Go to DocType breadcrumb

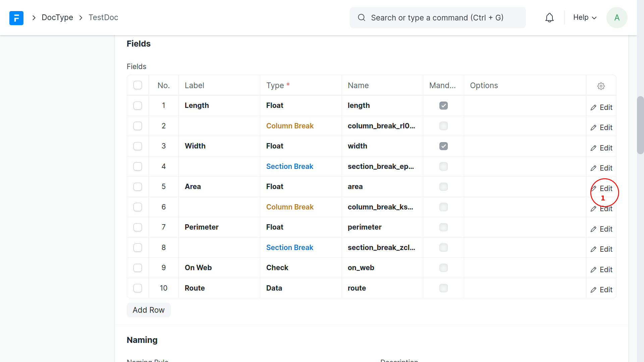point(57,17)
